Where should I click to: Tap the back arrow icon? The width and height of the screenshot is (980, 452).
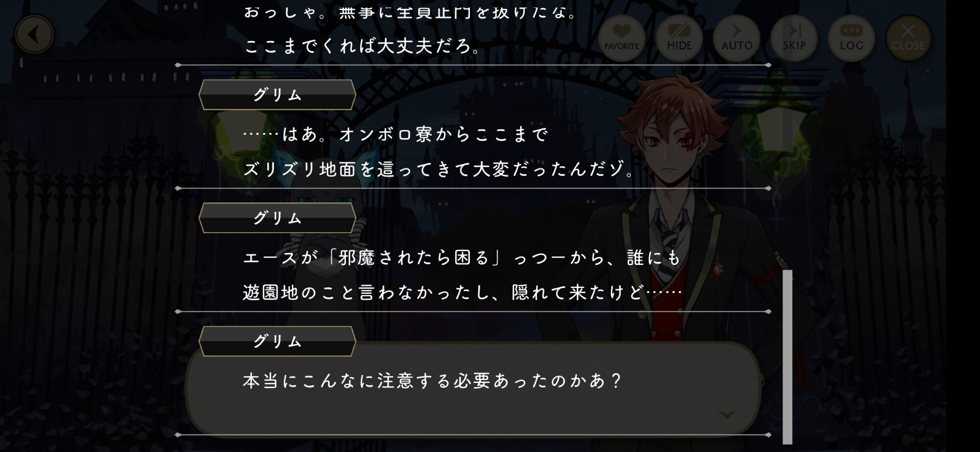click(34, 35)
